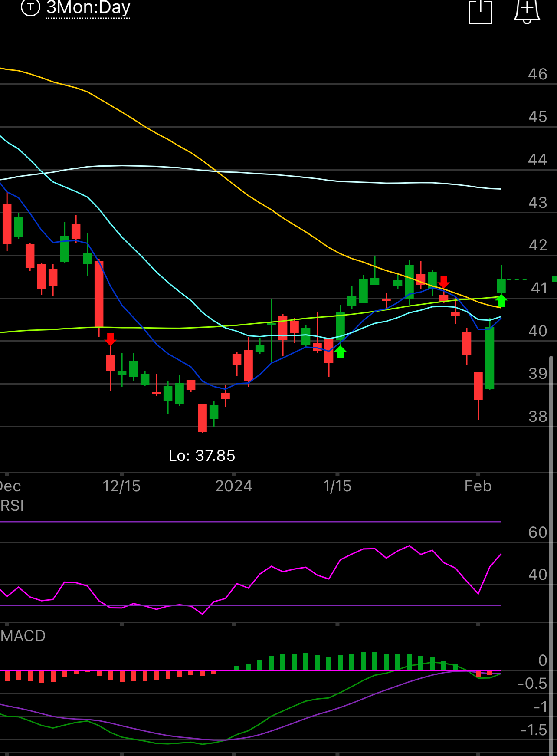Tap the RSI indicator label
The height and width of the screenshot is (756, 557).
point(12,506)
